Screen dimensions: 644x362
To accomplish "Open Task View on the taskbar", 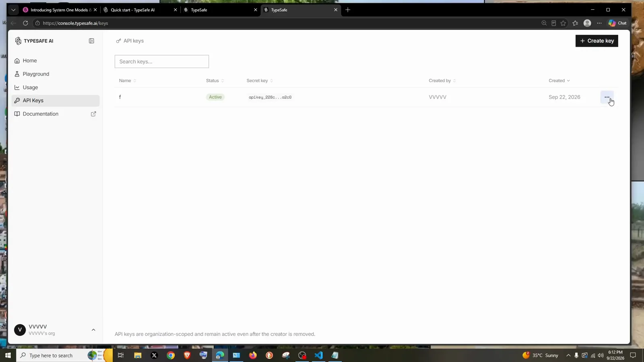I will click(x=120, y=355).
